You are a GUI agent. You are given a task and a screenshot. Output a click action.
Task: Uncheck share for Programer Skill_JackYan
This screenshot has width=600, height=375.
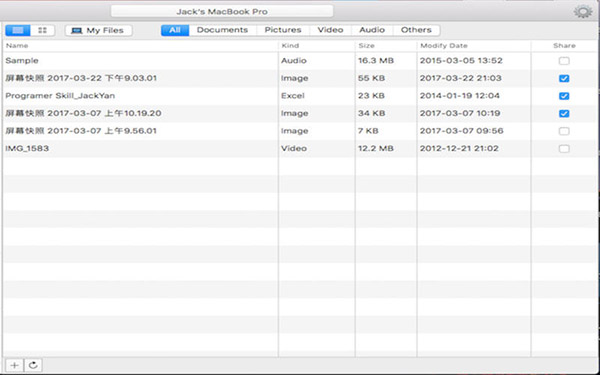(564, 96)
